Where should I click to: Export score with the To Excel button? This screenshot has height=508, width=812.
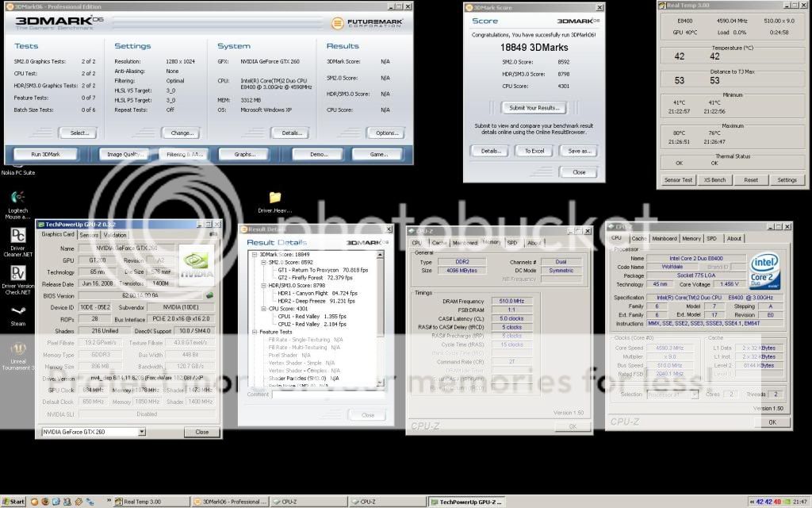click(x=534, y=151)
